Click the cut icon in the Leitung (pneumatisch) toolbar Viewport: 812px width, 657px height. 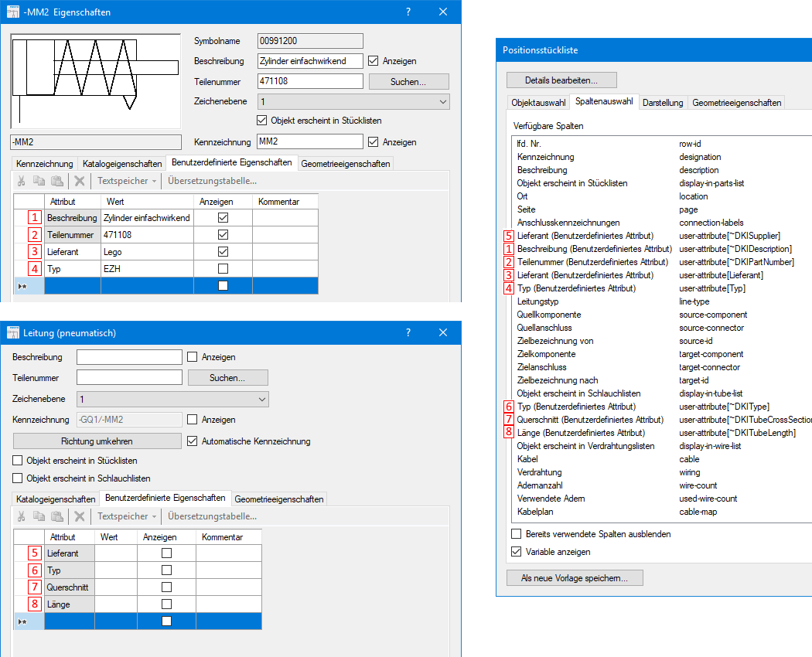point(22,516)
